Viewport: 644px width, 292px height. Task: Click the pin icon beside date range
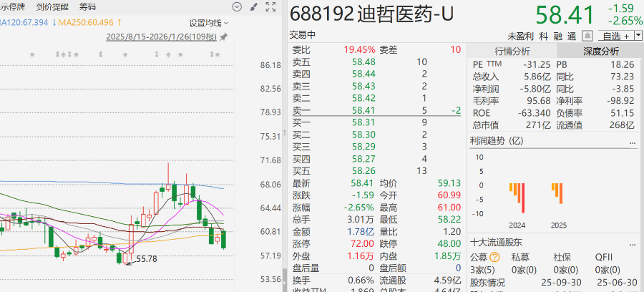click(x=224, y=36)
